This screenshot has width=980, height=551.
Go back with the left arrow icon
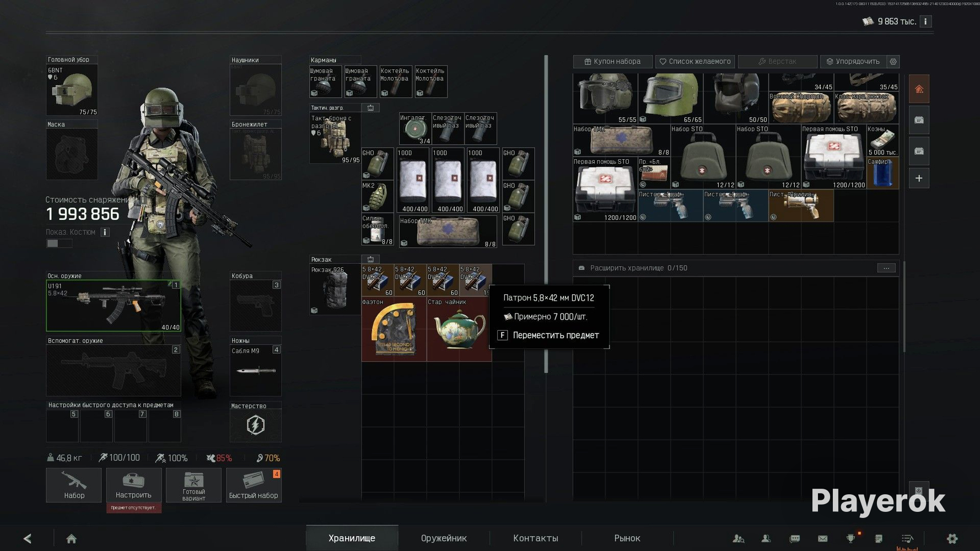point(28,539)
